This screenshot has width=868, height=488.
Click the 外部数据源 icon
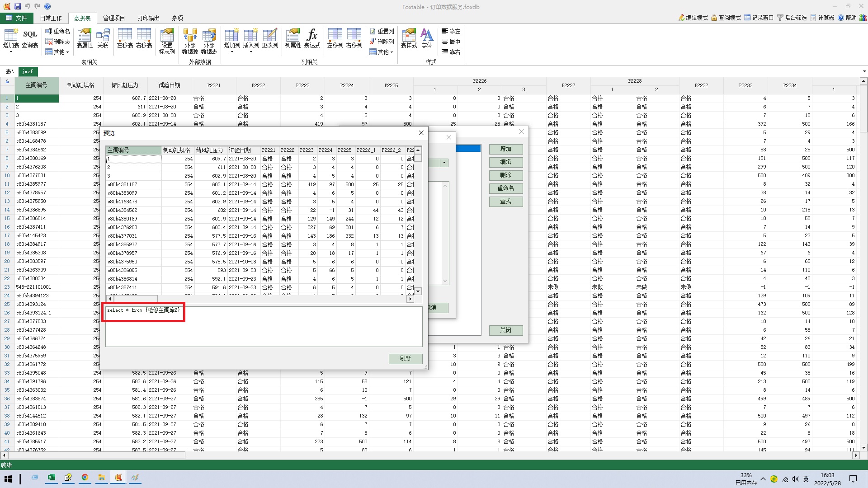coord(190,41)
